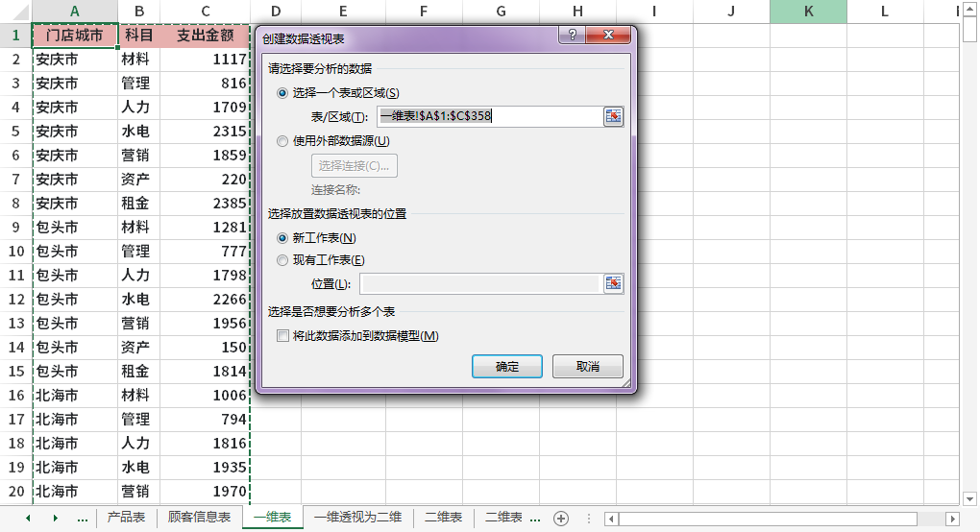Click cell with value 794
980x532 pixels.
(205, 419)
